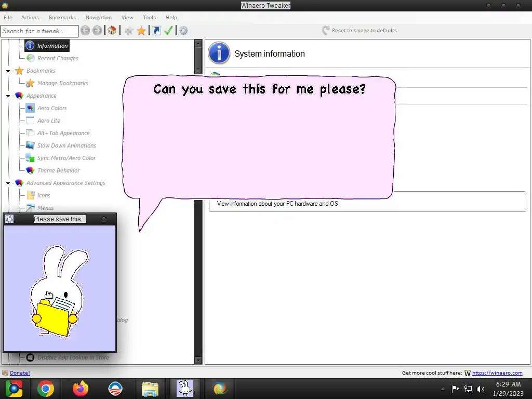Collapse the Bookmarks tree group

click(8, 71)
